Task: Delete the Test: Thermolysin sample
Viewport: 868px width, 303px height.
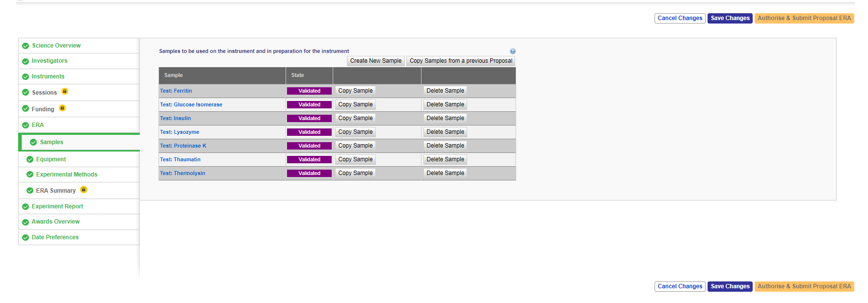Action: click(x=445, y=173)
